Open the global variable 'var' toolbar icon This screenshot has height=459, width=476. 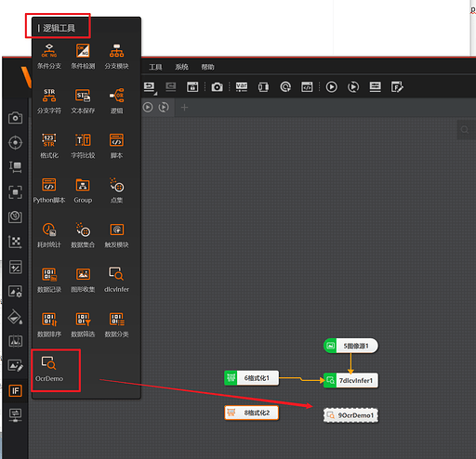tap(242, 87)
